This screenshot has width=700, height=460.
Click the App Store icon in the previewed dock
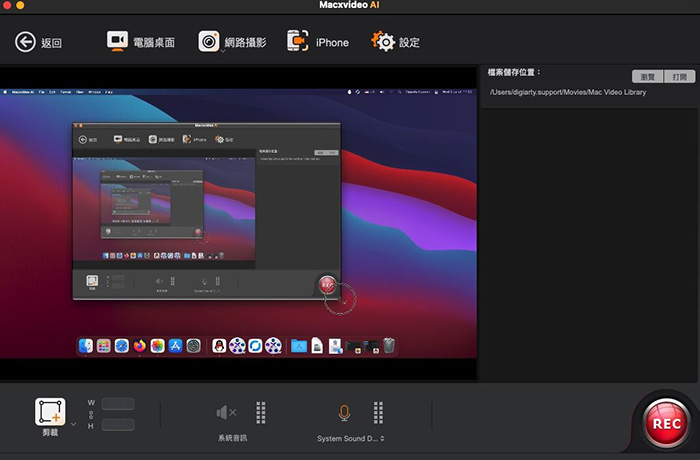[x=175, y=346]
